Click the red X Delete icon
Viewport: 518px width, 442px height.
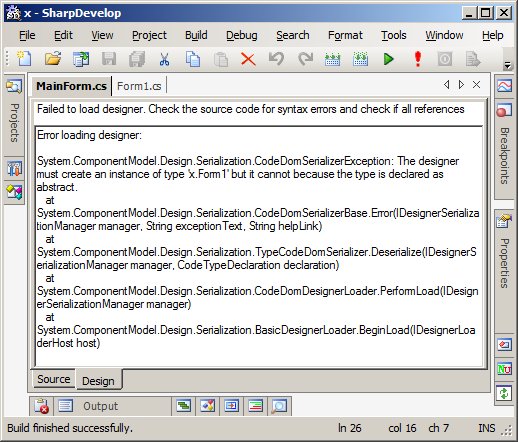pyautogui.click(x=248, y=59)
